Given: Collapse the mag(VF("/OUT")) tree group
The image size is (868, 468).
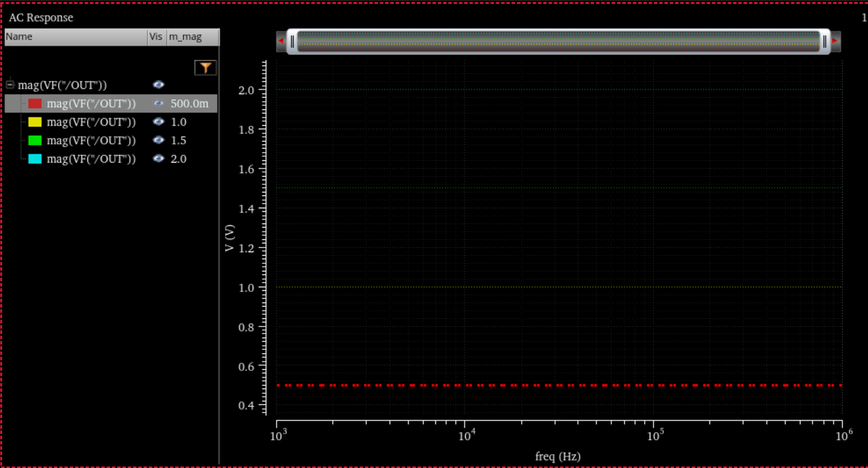Looking at the screenshot, I should 10,85.
